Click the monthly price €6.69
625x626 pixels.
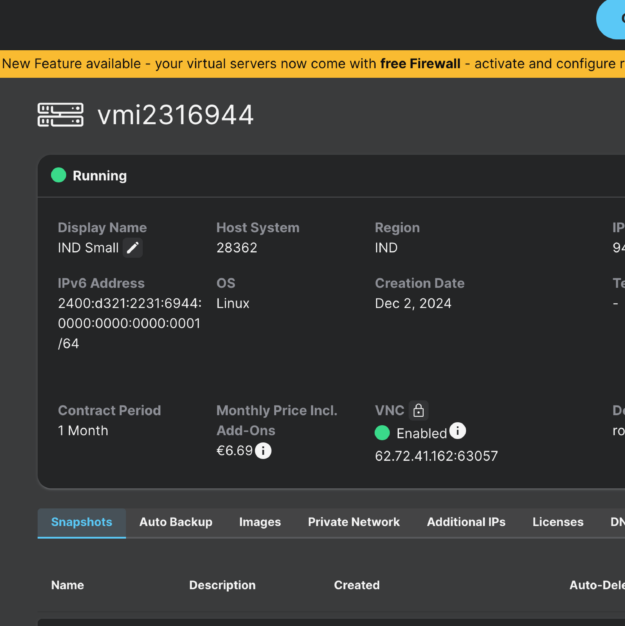234,451
